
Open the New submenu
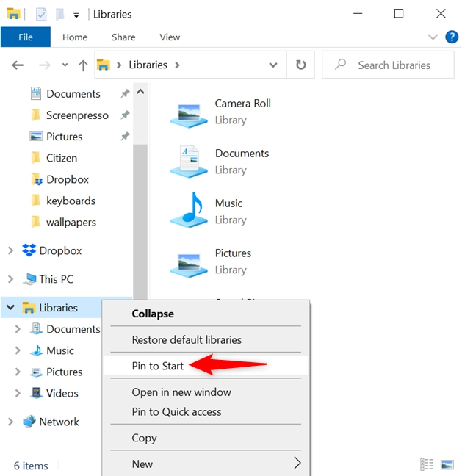click(x=206, y=464)
